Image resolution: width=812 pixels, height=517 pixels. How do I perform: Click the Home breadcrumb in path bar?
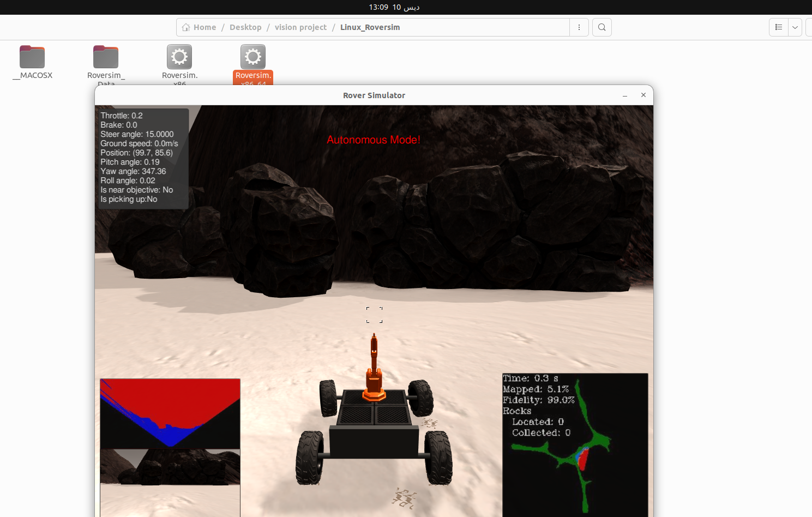pyautogui.click(x=199, y=27)
